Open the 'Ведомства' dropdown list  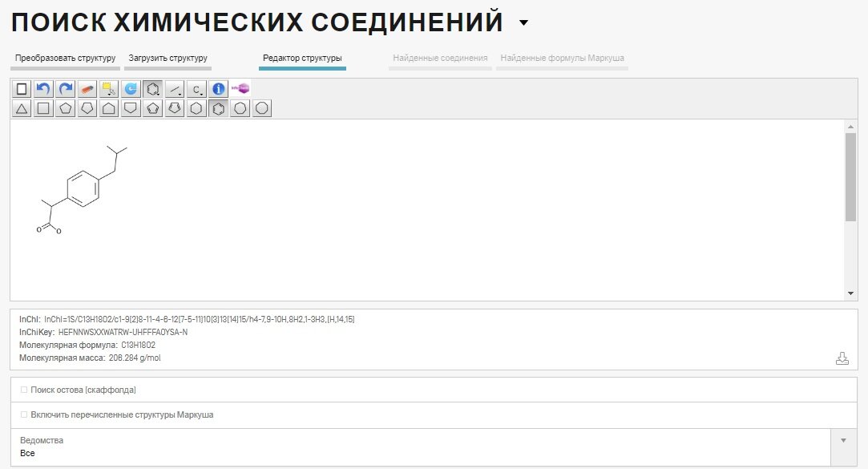click(842, 439)
